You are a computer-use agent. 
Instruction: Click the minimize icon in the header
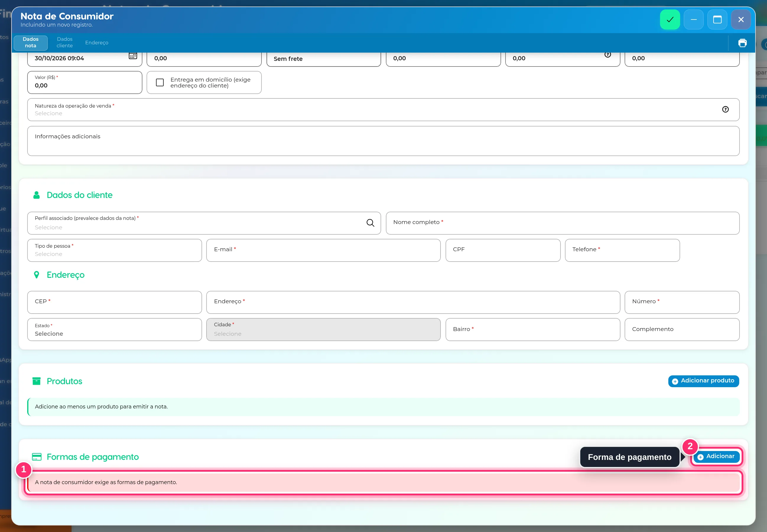[x=693, y=20]
